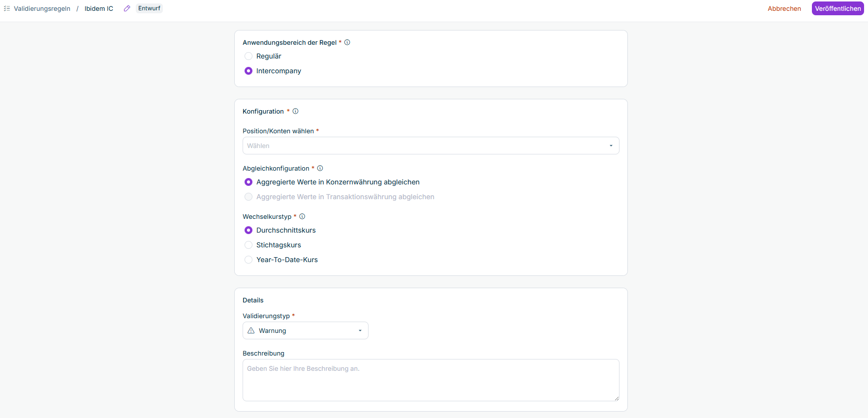Open the Position/Konten wählen dropdown

click(x=431, y=146)
